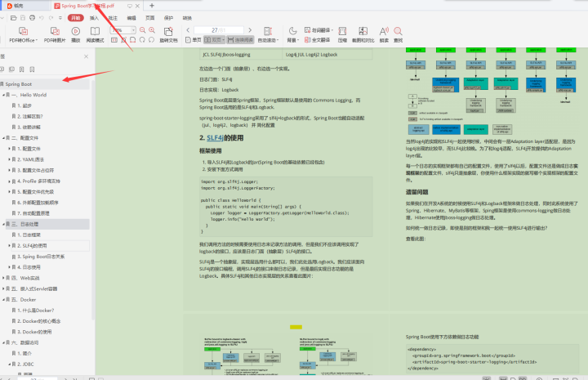Open a new tab with plus button
The height and width of the screenshot is (380, 588).
click(152, 6)
